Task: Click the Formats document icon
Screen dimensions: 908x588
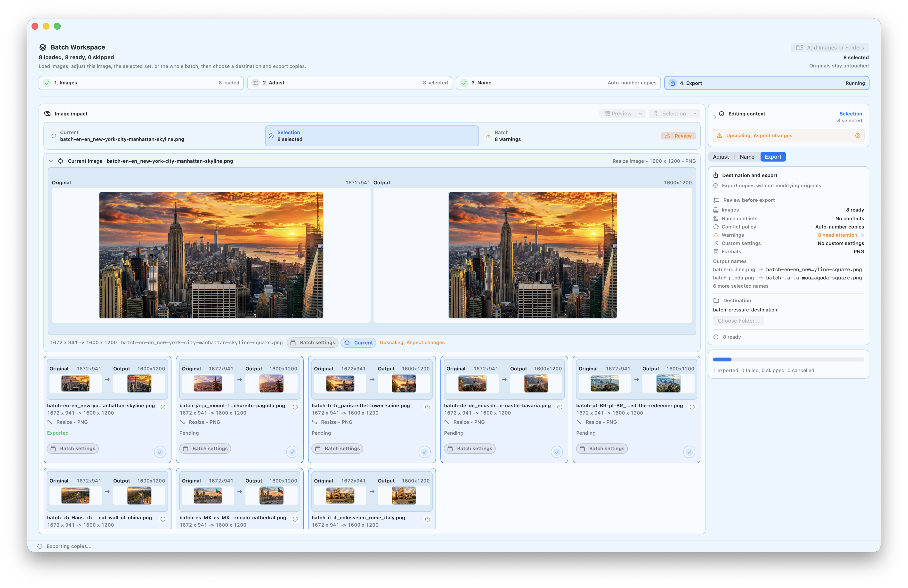Action: 716,252
